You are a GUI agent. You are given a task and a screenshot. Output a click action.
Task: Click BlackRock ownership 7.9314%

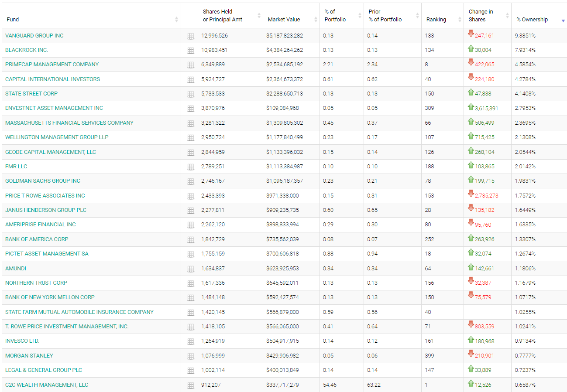[526, 50]
